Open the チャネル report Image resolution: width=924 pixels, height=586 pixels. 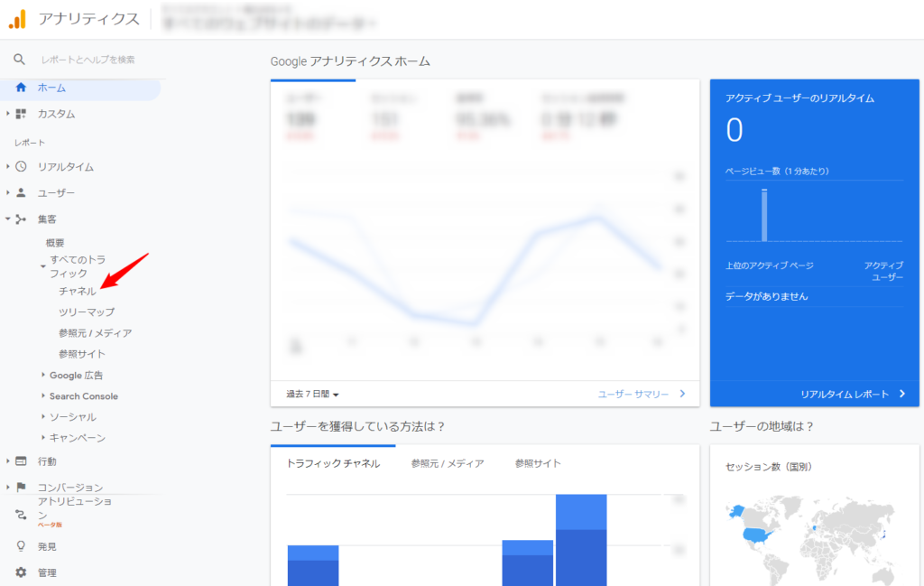(x=78, y=292)
